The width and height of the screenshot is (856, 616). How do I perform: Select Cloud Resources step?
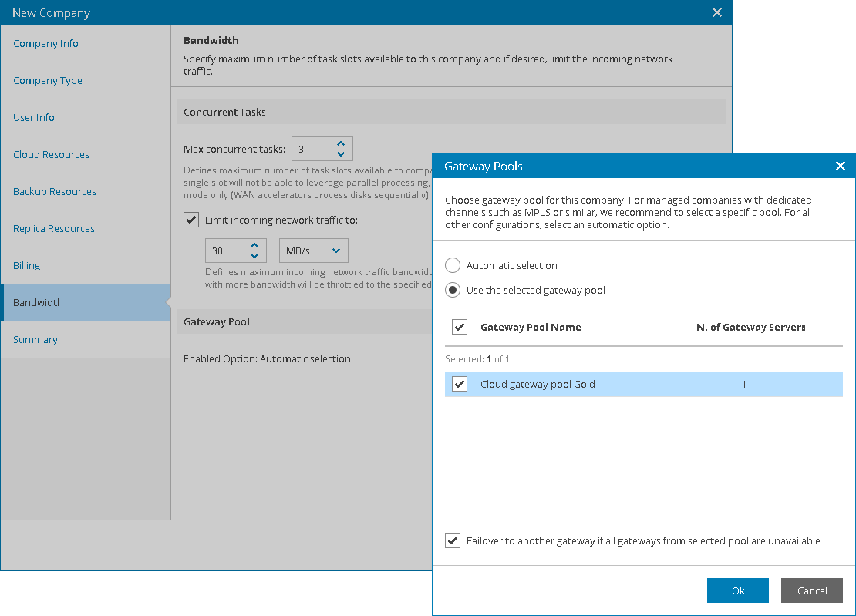click(52, 154)
